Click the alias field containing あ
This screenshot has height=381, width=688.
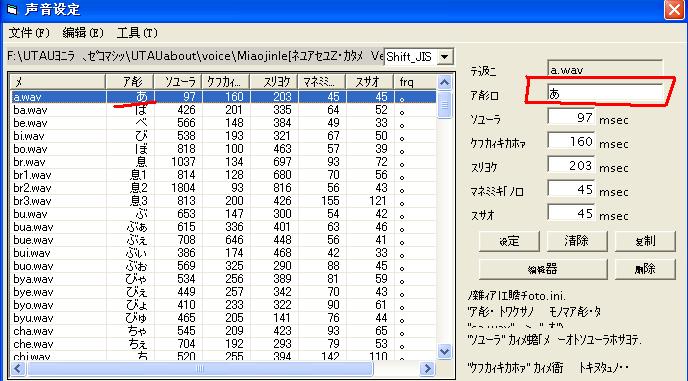[605, 93]
